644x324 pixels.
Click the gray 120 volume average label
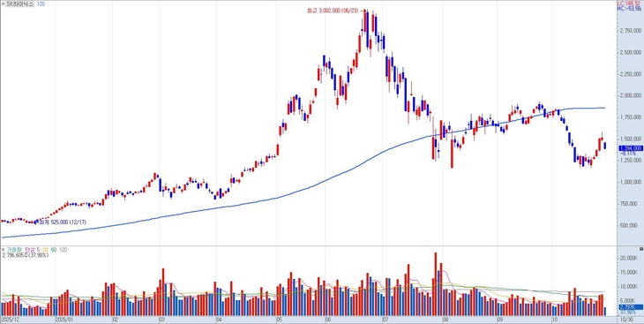64,250
